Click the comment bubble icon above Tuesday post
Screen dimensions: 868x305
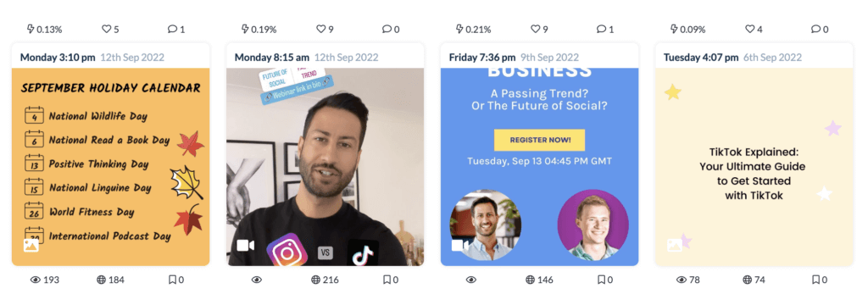(x=815, y=29)
